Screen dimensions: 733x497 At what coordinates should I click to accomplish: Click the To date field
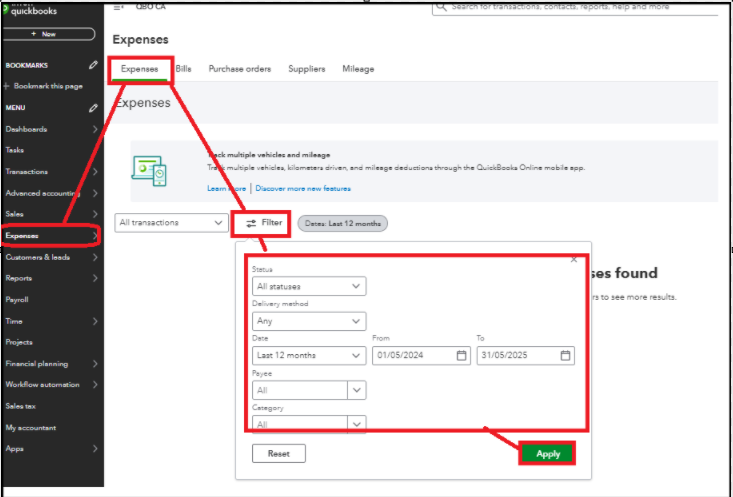525,355
